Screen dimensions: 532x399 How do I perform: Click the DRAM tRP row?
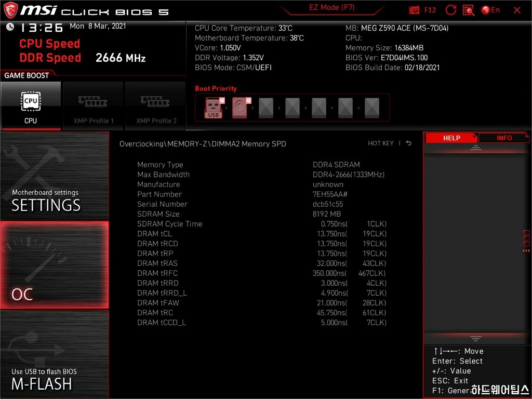(262, 253)
